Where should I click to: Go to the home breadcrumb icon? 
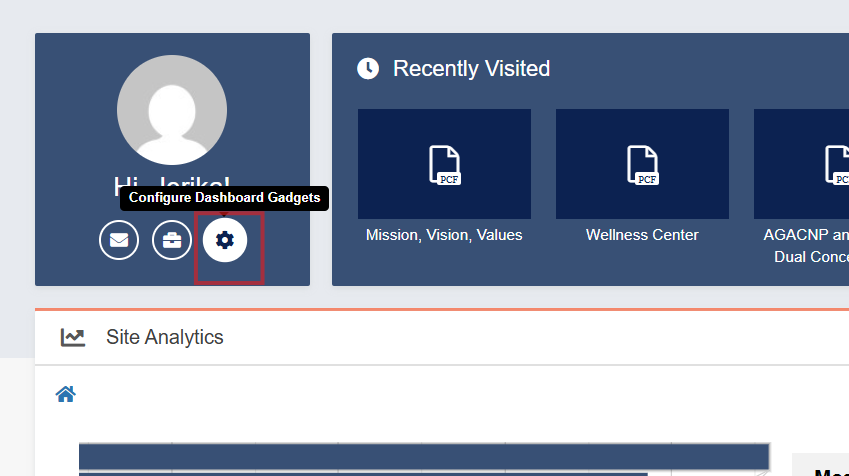66,394
